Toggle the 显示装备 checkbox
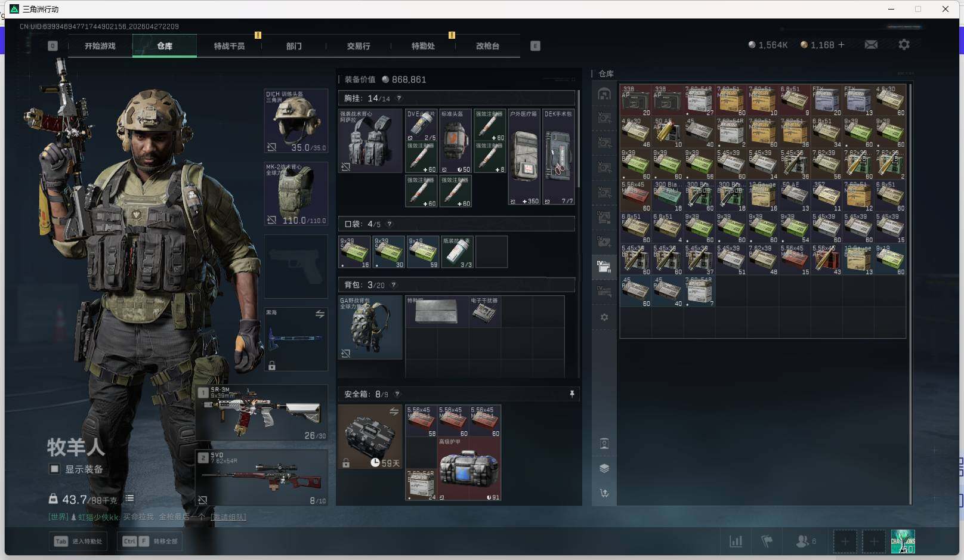This screenshot has width=964, height=560. (x=54, y=469)
